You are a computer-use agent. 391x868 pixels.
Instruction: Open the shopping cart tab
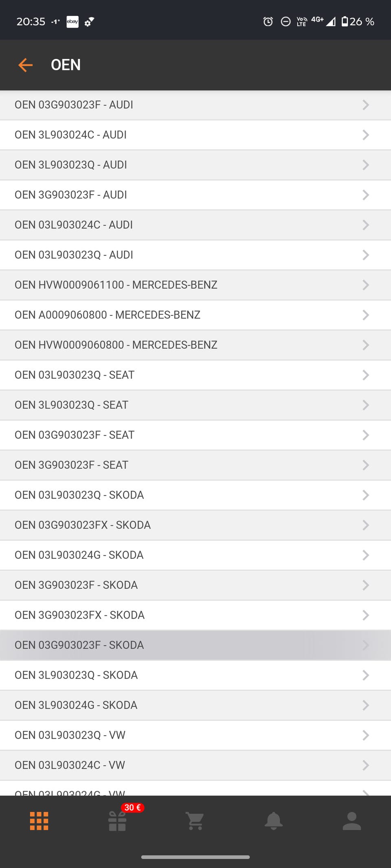pyautogui.click(x=195, y=821)
